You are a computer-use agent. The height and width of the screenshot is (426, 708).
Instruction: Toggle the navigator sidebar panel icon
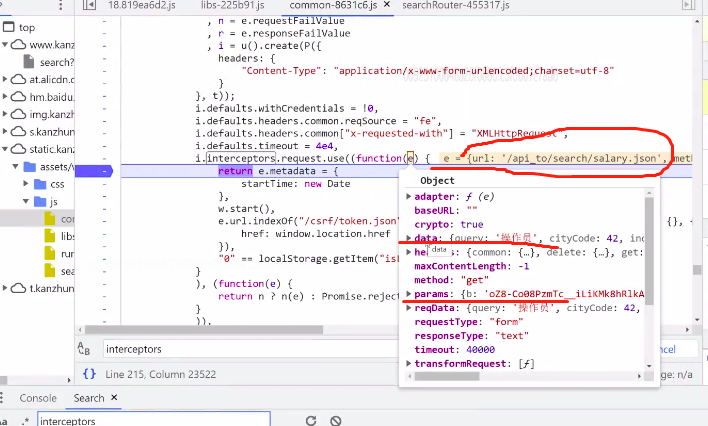(x=89, y=5)
